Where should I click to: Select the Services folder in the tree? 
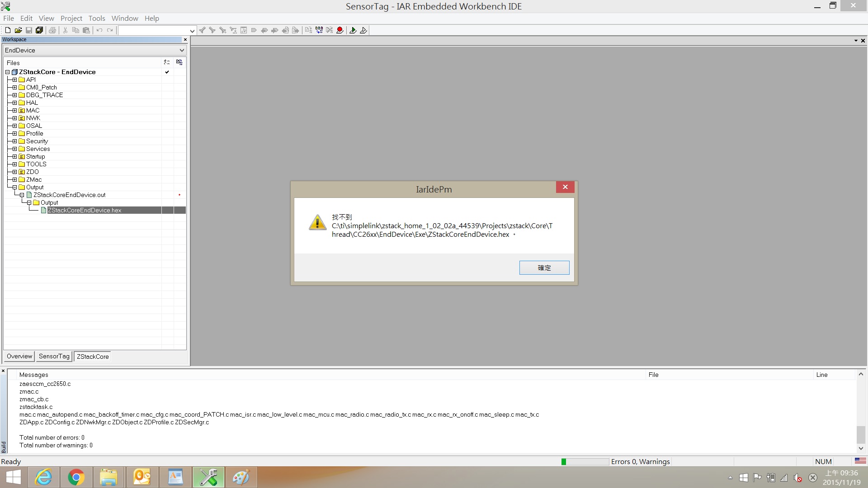pyautogui.click(x=38, y=149)
